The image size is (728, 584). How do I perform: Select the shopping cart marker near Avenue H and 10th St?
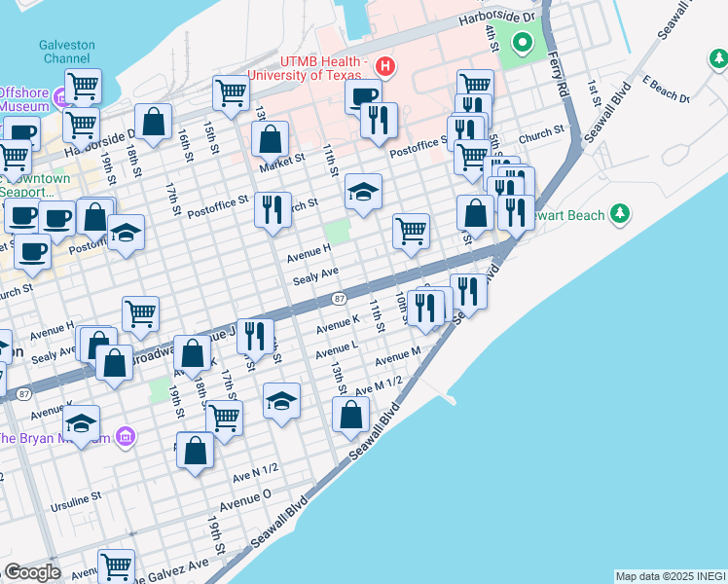click(412, 231)
